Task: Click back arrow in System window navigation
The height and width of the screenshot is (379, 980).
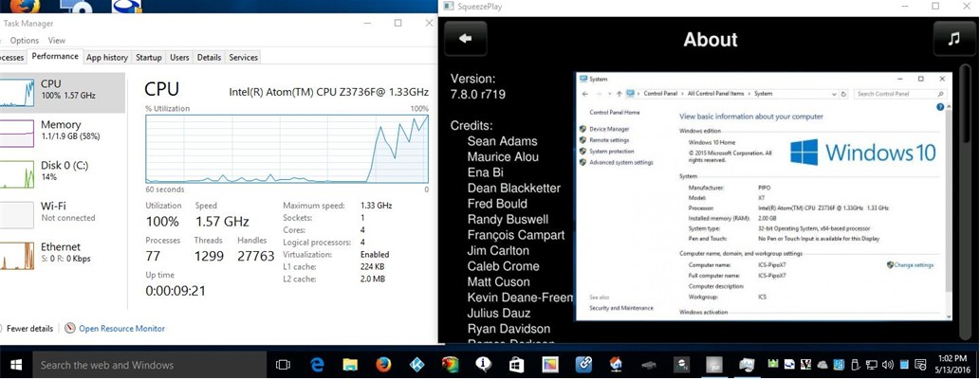Action: coord(585,94)
